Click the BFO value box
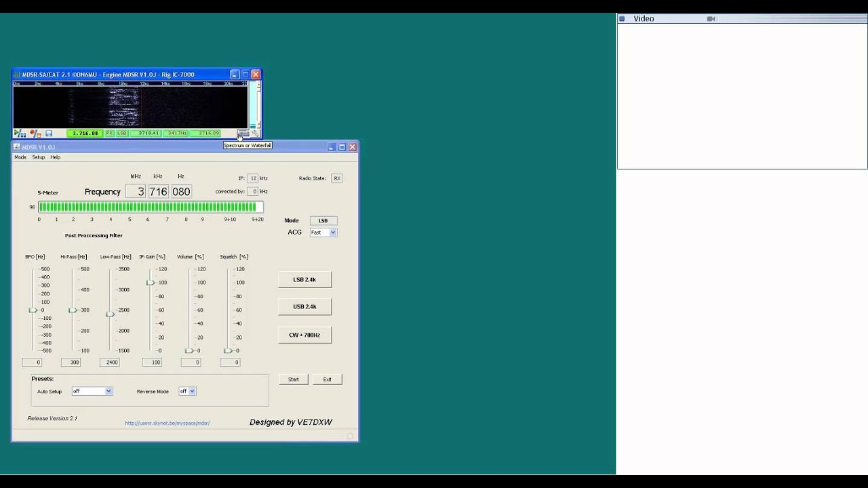This screenshot has width=868, height=488. coord(32,363)
